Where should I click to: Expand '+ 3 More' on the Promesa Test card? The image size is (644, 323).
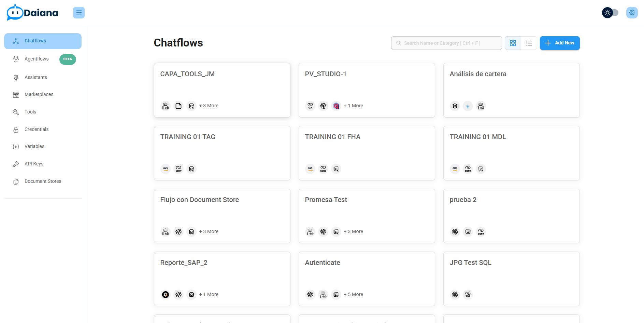click(353, 231)
